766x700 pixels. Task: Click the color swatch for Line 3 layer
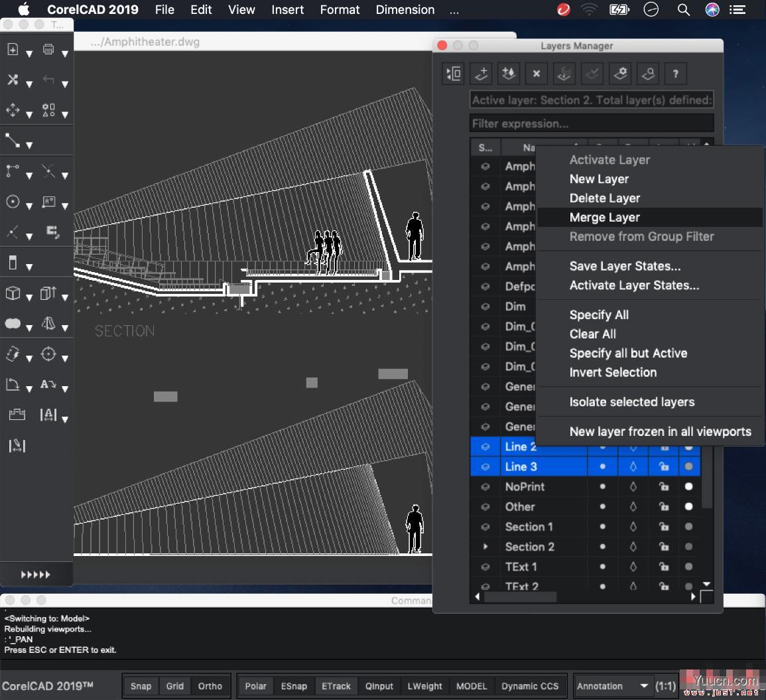pyautogui.click(x=689, y=466)
